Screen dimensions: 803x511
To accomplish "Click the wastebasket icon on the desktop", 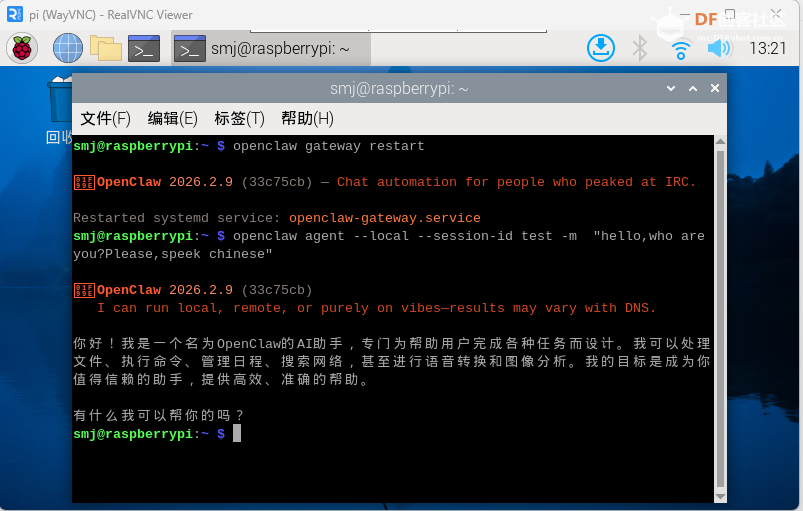I will click(60, 100).
